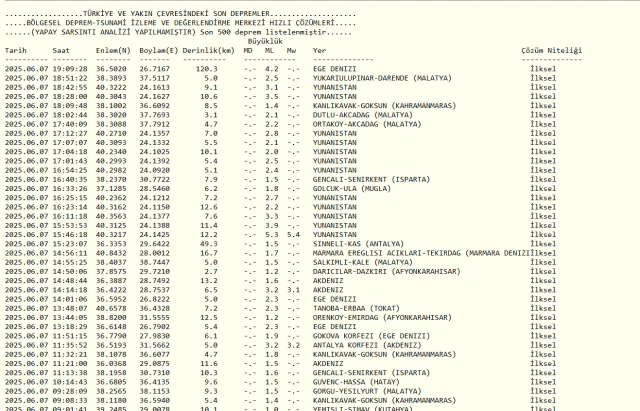The image size is (640, 411).
Task: Click the latitude '40.3043'
Action: 111,97
